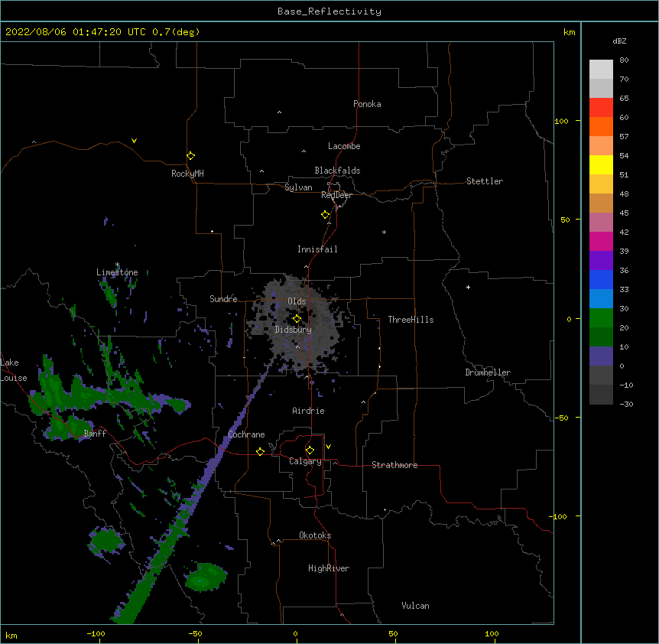Click the Calgary city label
This screenshot has width=659, height=644.
(306, 461)
